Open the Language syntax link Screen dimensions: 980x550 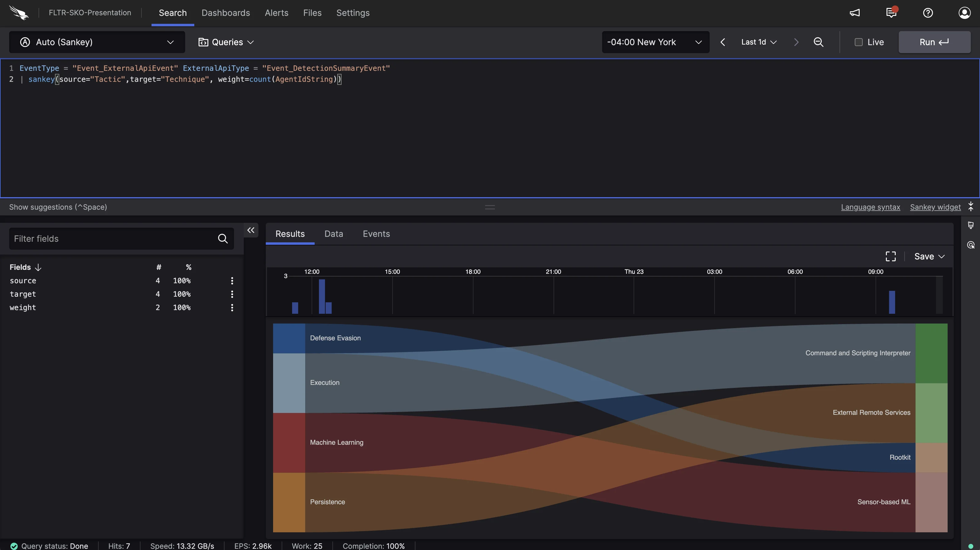point(870,207)
